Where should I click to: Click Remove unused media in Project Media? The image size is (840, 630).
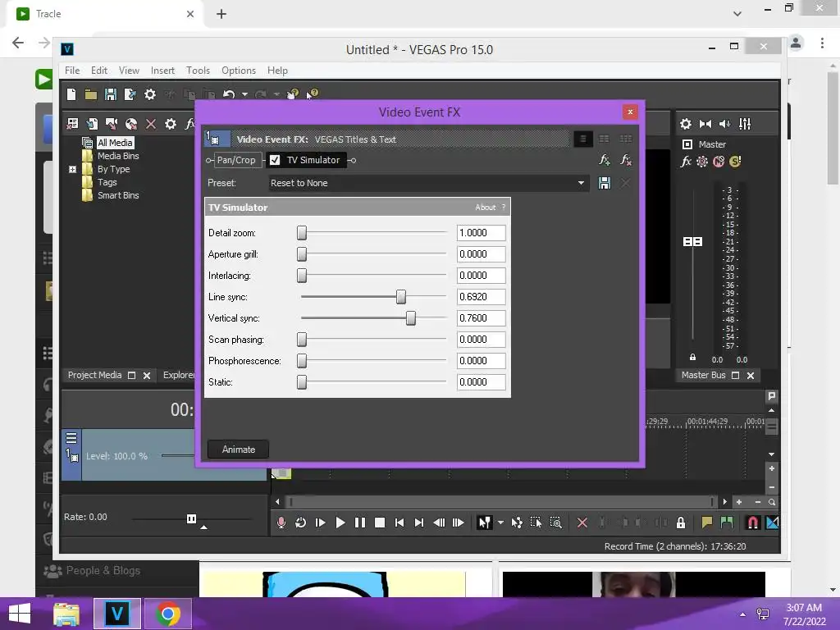click(x=72, y=124)
